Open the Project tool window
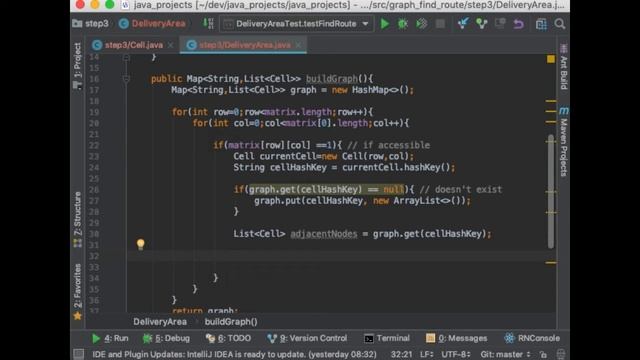 point(78,65)
